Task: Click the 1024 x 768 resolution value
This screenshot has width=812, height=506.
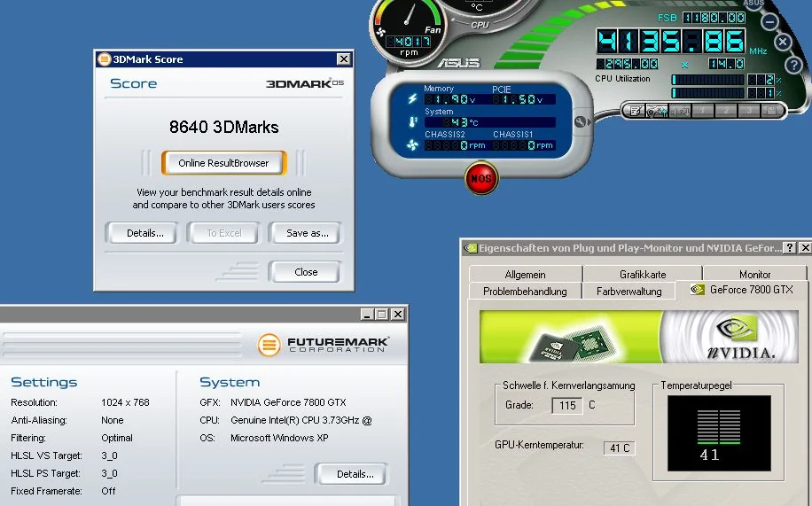Action: [125, 402]
